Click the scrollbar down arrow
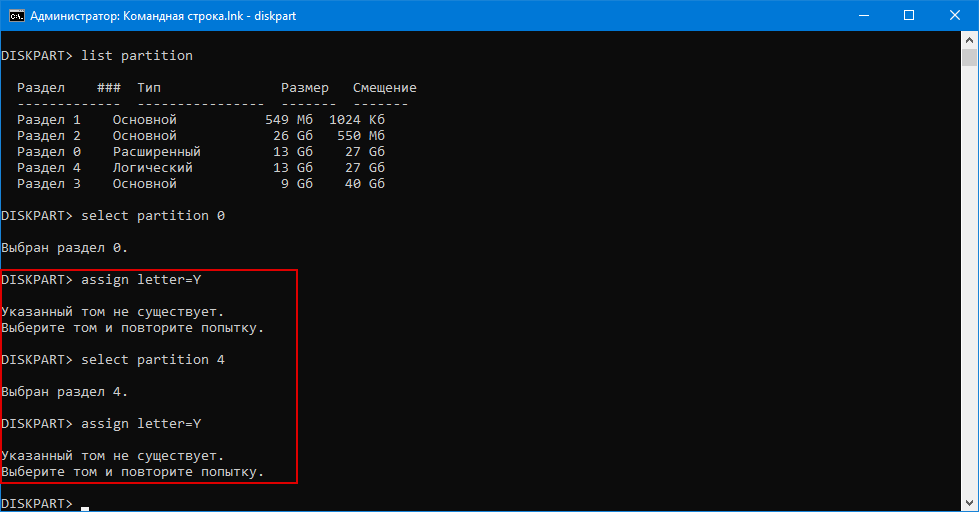This screenshot has width=979, height=512. 970,503
